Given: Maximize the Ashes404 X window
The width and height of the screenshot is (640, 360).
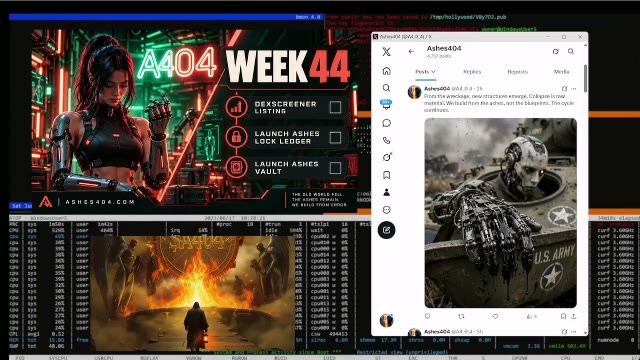Looking at the screenshot, I should (x=564, y=37).
